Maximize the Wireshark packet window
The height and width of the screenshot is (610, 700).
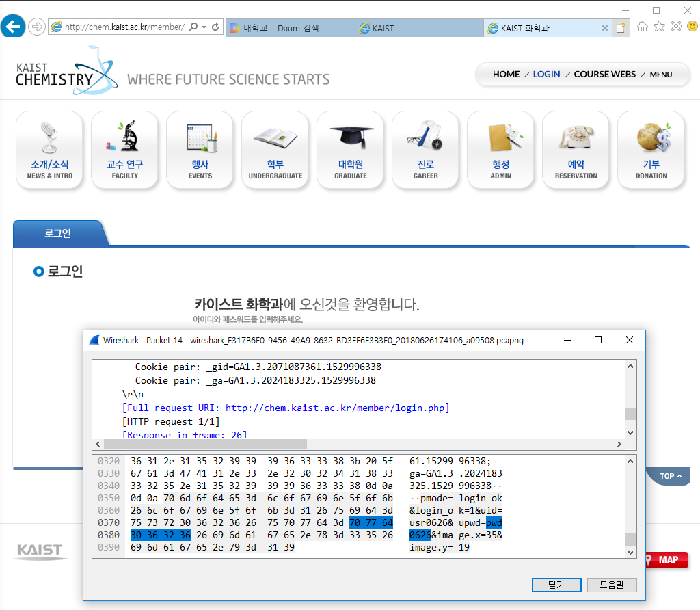click(598, 341)
